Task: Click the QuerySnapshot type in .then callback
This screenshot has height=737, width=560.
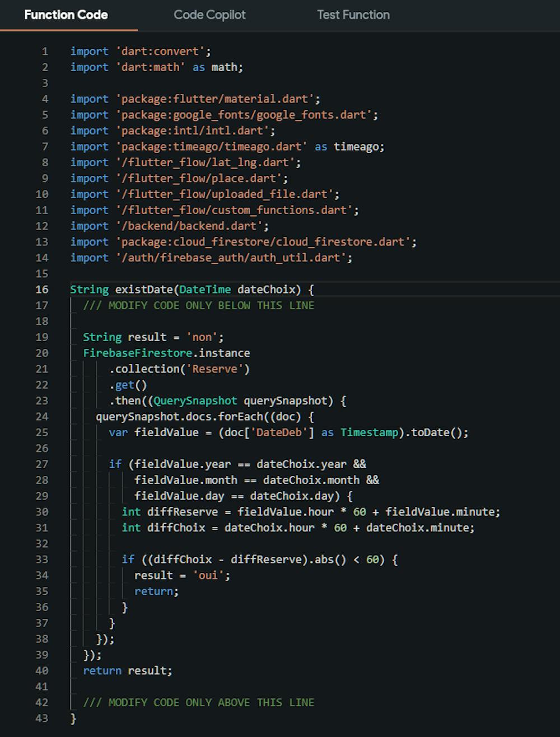Action: (195, 400)
